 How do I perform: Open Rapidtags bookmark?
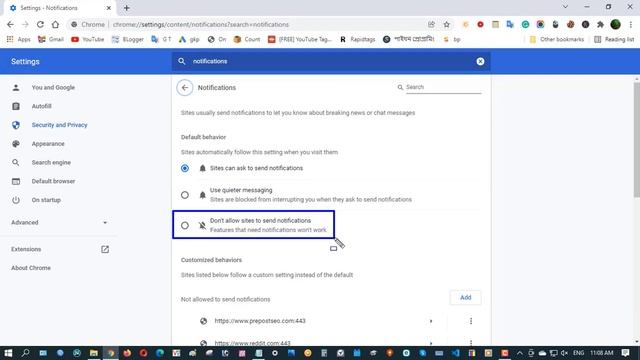coord(358,39)
